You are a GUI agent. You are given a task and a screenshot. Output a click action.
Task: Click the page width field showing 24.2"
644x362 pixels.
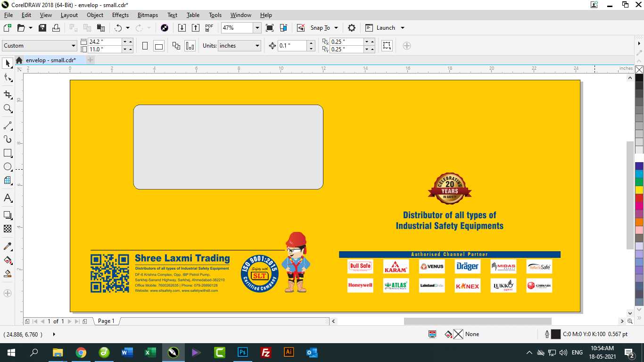click(x=105, y=42)
